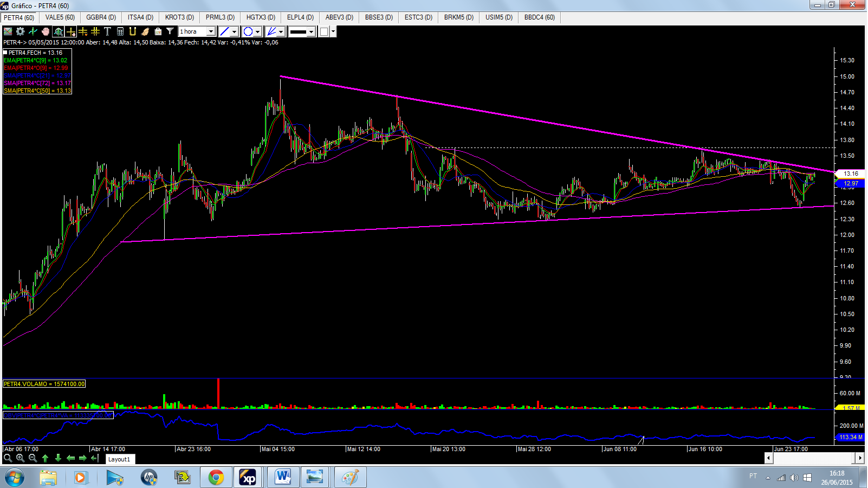This screenshot has width=868, height=488.
Task: Expand the color picker dropdown arrow
Action: pyautogui.click(x=333, y=31)
